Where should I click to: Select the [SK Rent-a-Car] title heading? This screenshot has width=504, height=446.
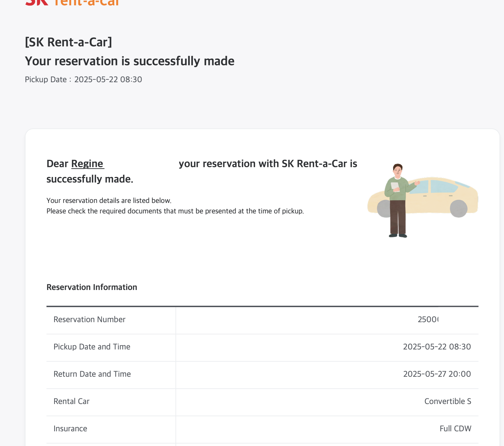(69, 42)
